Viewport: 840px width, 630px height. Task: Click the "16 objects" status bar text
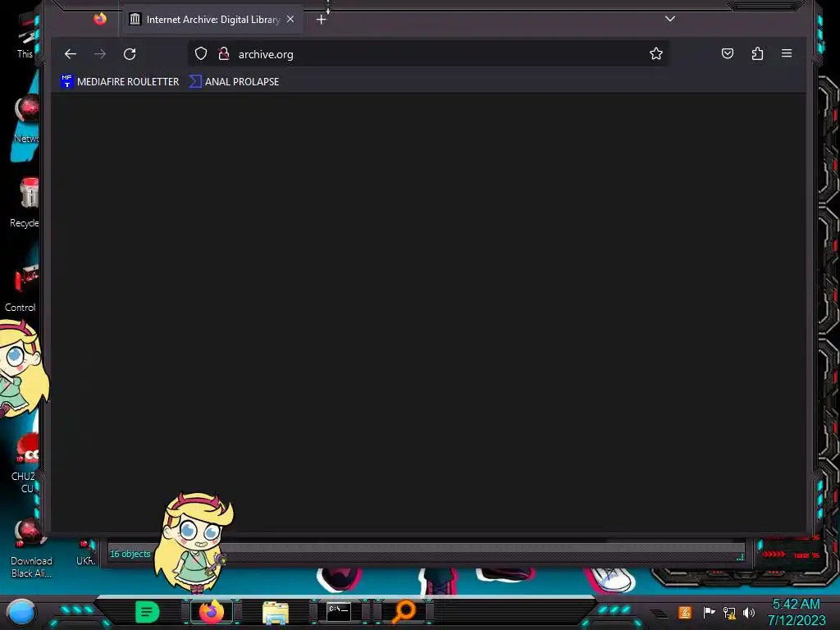click(130, 554)
